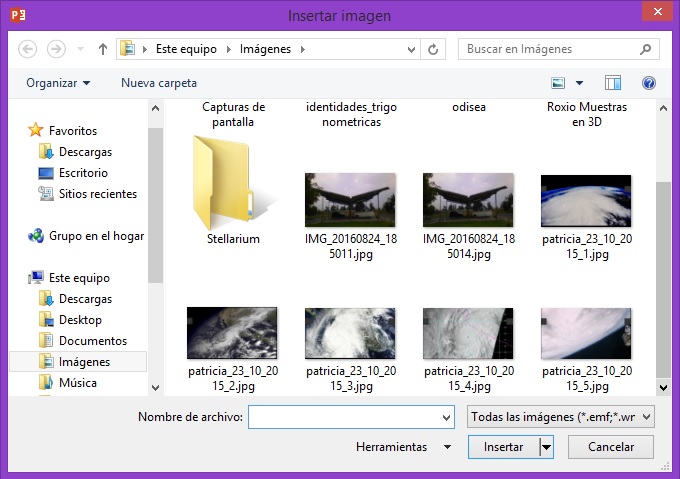Expand the Insertar button split arrow

point(546,447)
